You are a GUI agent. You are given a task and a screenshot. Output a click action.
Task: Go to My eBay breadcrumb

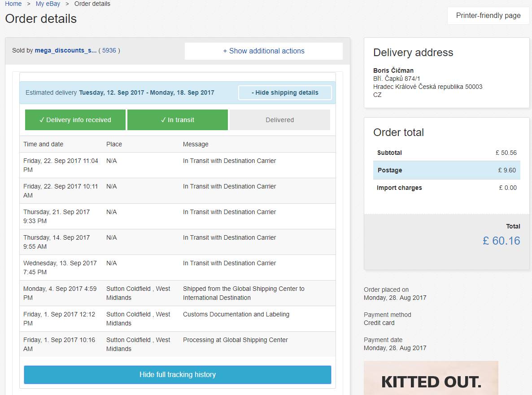(x=48, y=4)
